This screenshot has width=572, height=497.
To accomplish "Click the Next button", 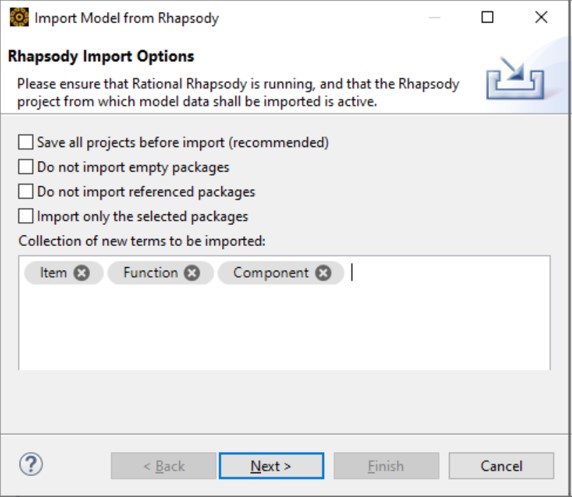I will pyautogui.click(x=271, y=466).
